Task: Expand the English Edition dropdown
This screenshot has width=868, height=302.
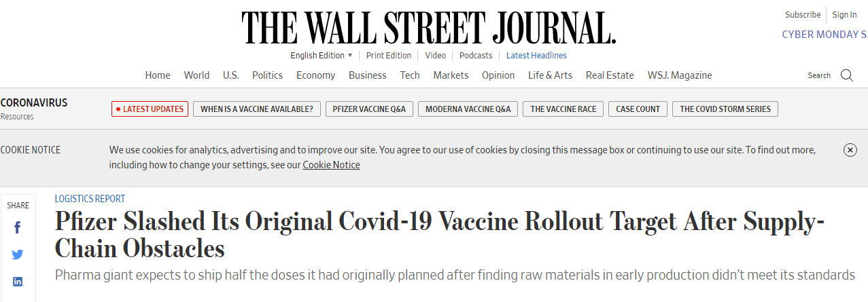Action: click(322, 56)
